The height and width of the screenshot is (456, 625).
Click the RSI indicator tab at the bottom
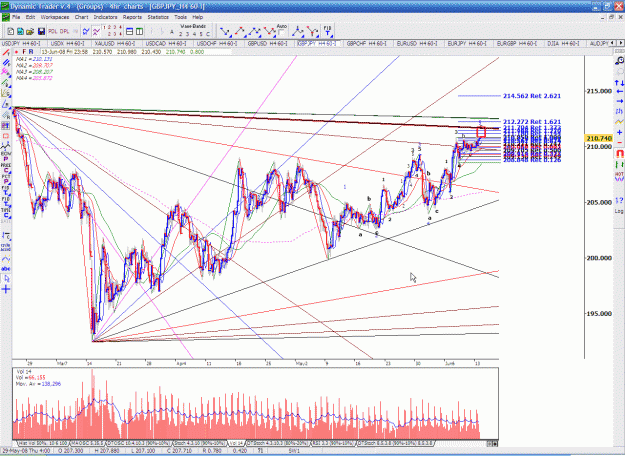(x=333, y=443)
